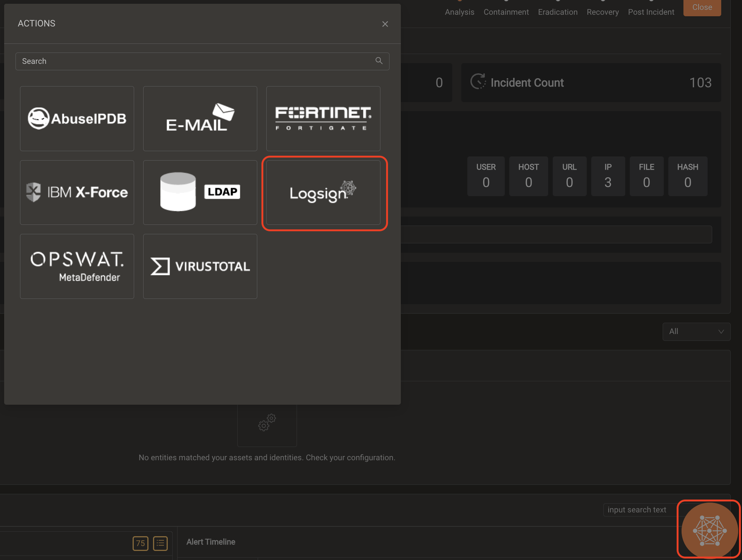Screen dimensions: 742x560
Task: Click the round Logsign actions button
Action: 710,531
